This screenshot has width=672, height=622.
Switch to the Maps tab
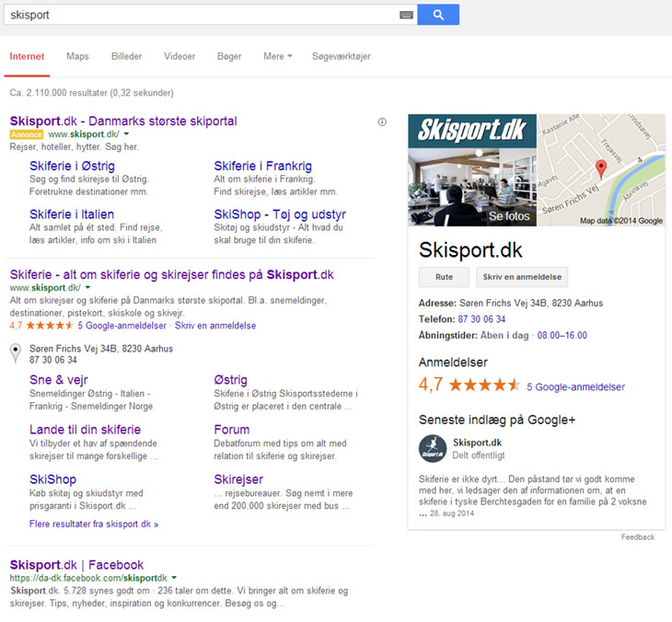[x=77, y=56]
